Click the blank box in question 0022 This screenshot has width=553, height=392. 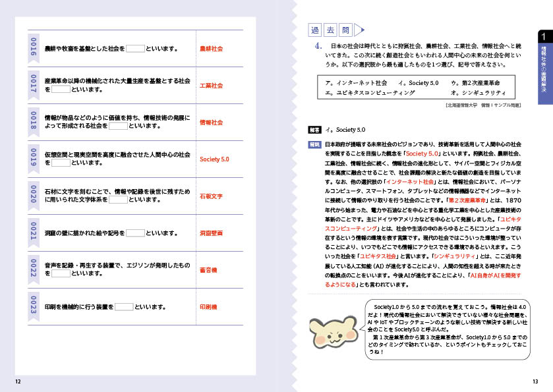tap(61, 273)
